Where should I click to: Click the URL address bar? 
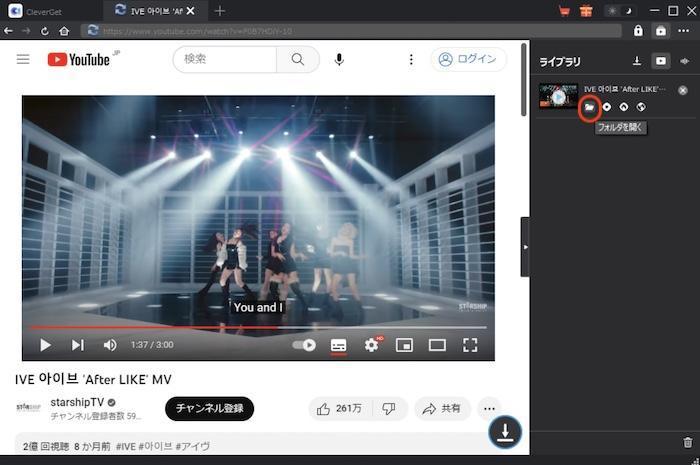point(351,31)
